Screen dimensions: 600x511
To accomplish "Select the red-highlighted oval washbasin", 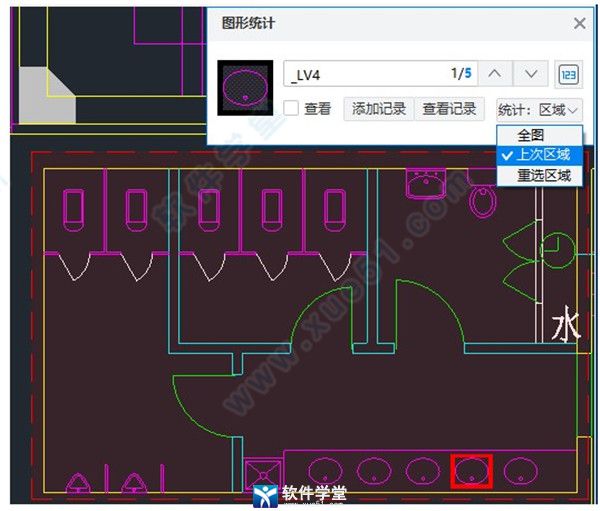I will (x=471, y=469).
